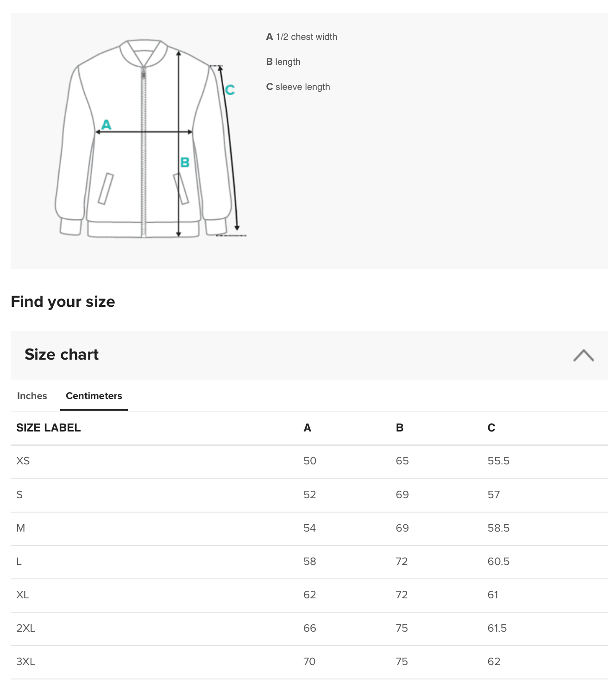Click the teal A marker on jacket
The width and height of the screenshot is (616, 685).
pos(107,125)
